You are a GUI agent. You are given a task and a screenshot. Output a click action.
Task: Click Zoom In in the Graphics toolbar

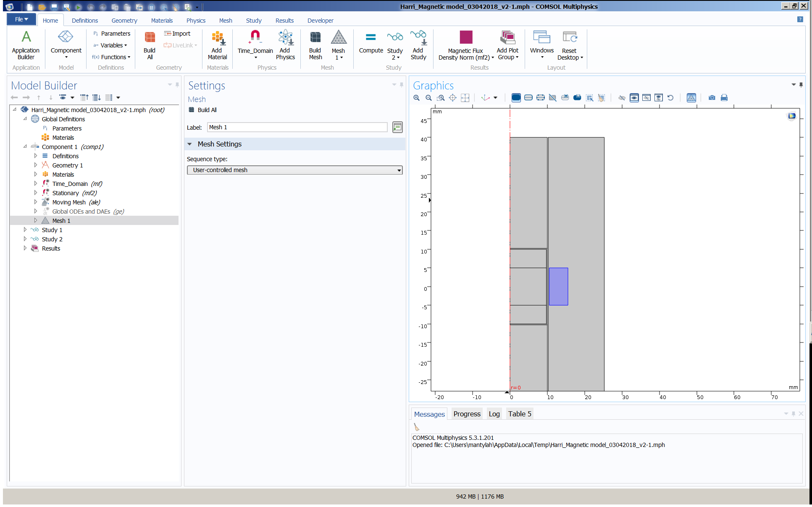416,98
